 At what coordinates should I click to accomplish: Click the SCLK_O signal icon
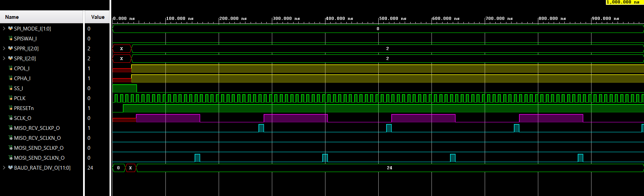10,118
